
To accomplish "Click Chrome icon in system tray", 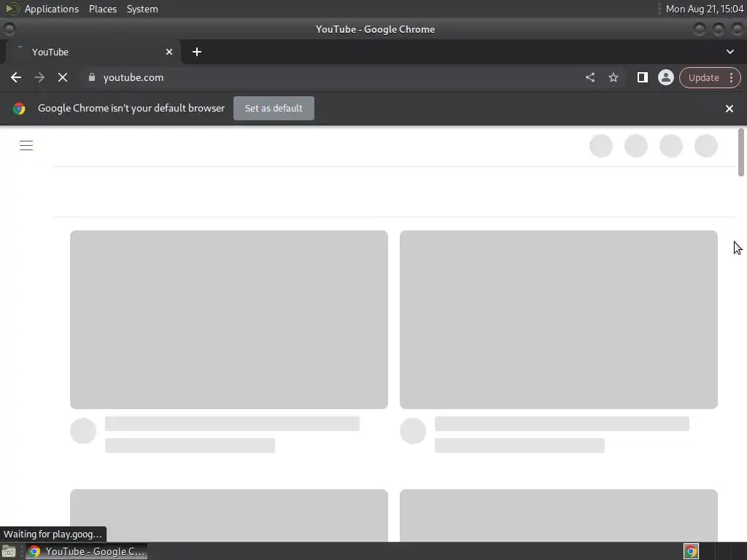I will click(691, 551).
